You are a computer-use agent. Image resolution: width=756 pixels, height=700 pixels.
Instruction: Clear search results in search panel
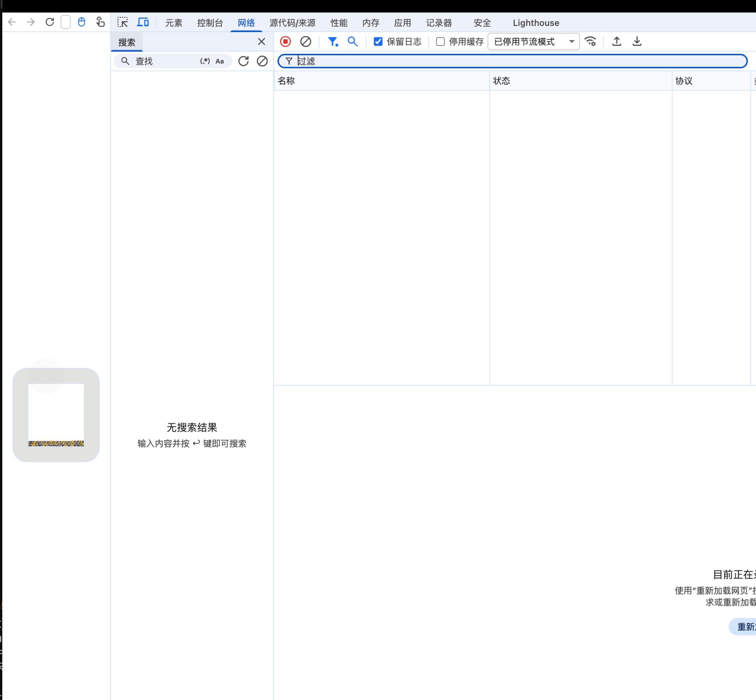click(262, 61)
